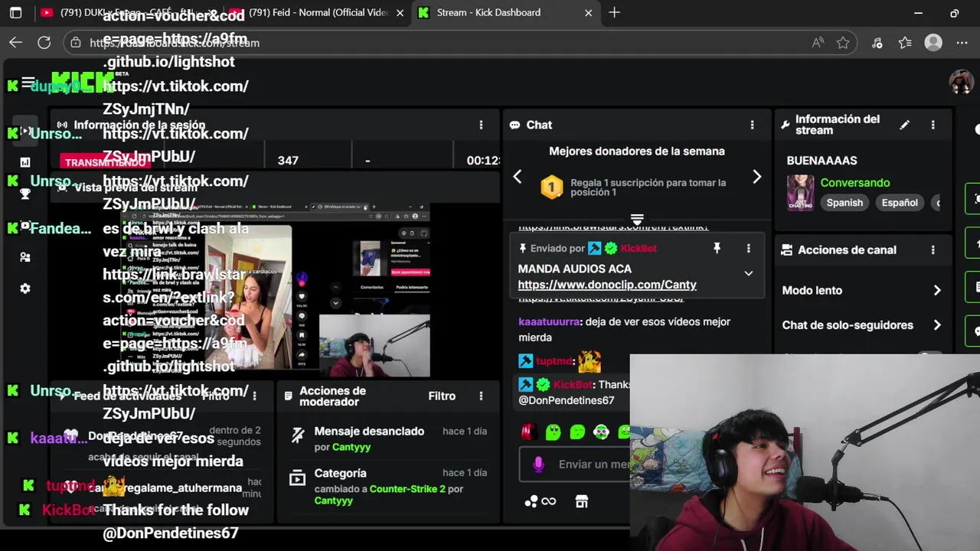
Task: Close the Feid Normal YouTube tab
Action: coord(400,13)
